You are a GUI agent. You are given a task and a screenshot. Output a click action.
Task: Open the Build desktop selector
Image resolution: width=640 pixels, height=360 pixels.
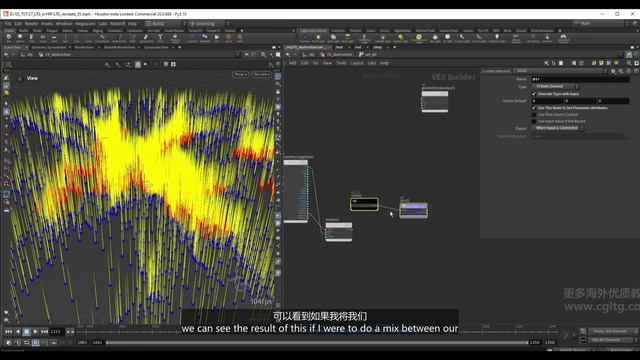[x=165, y=24]
